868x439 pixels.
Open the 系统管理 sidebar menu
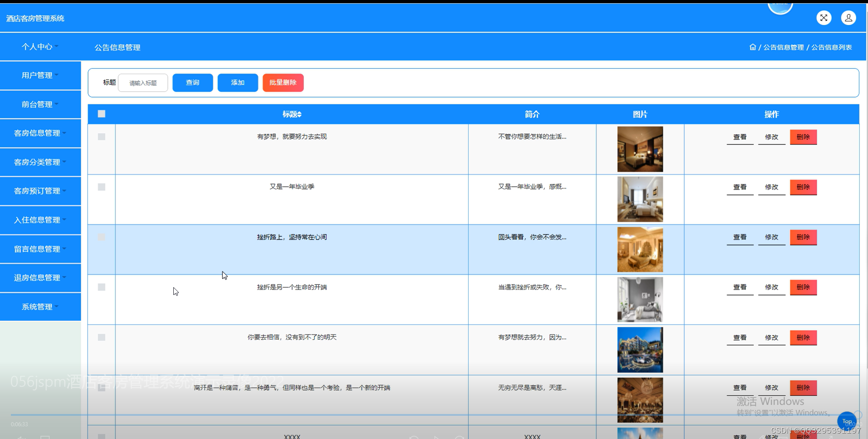[40, 307]
